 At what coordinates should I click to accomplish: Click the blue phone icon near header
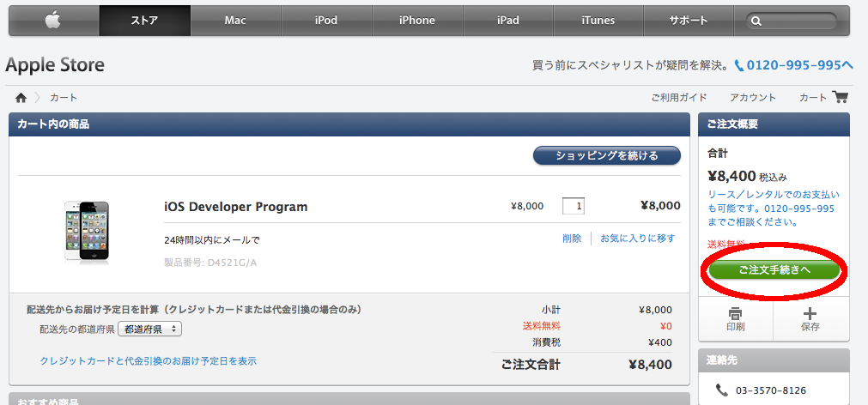tap(739, 66)
